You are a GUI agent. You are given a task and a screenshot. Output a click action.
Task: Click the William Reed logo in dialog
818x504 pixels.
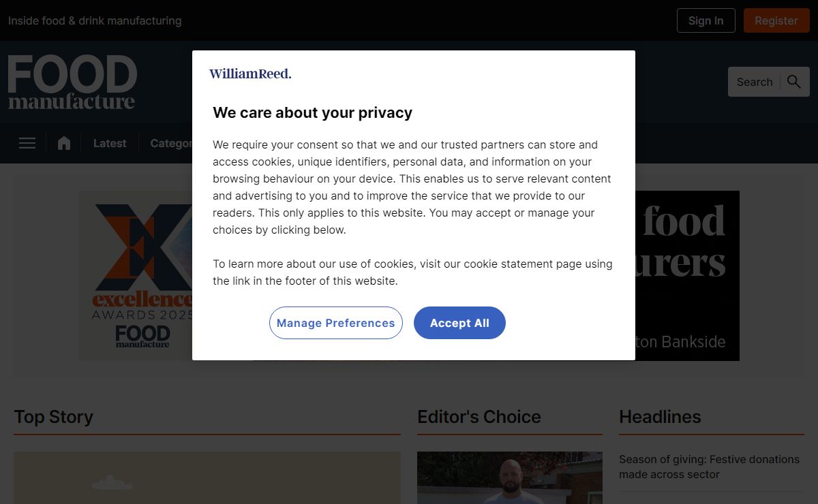(250, 74)
